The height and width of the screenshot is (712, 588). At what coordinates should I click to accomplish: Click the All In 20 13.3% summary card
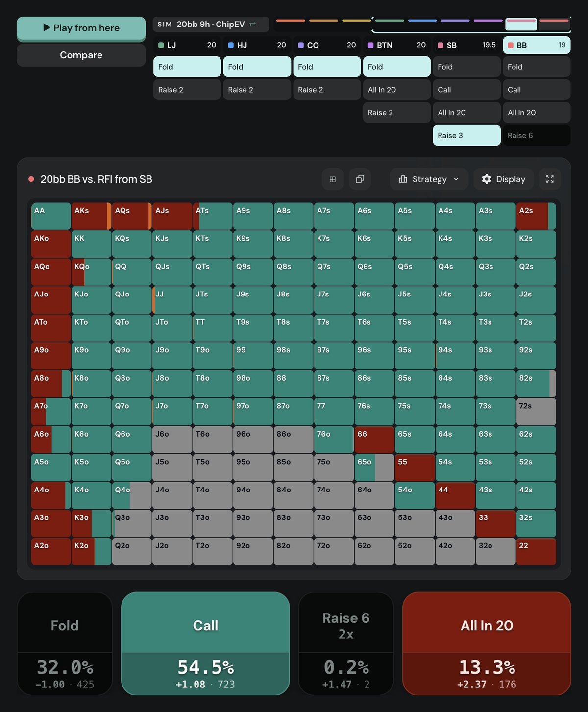pyautogui.click(x=487, y=643)
